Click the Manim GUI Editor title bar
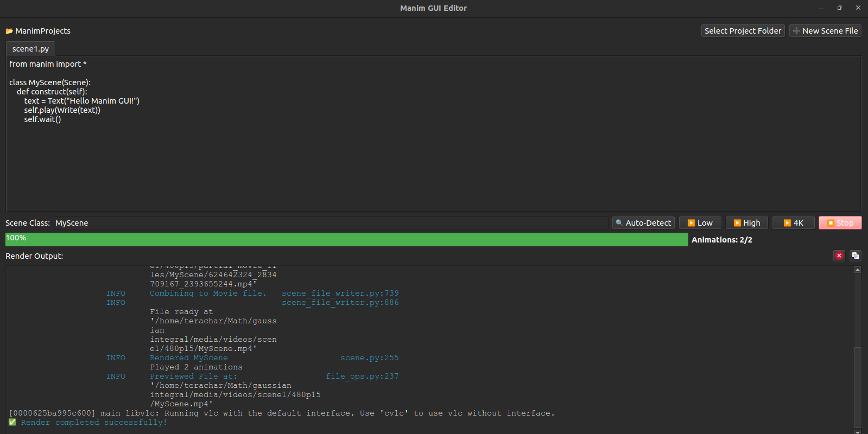The image size is (868, 434). 433,8
